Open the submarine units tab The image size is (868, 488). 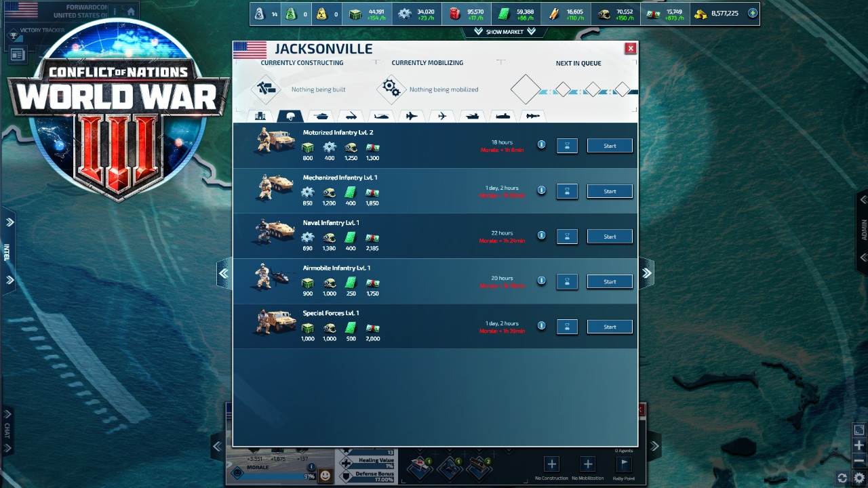point(502,116)
